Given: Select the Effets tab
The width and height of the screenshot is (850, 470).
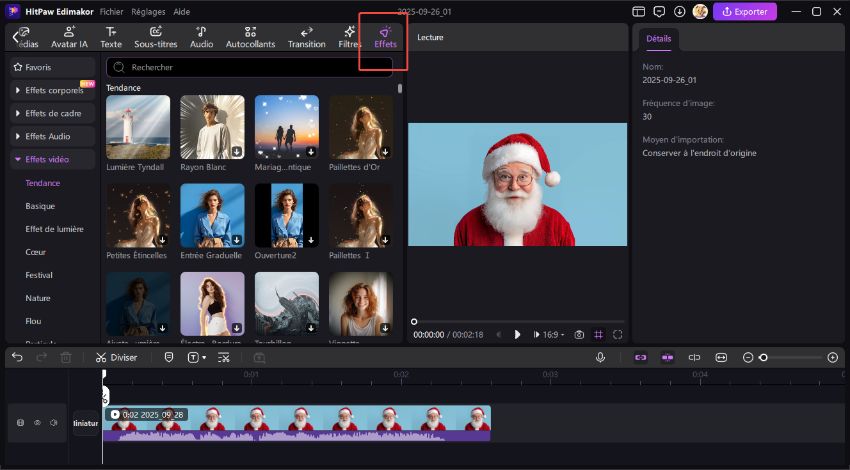Looking at the screenshot, I should coord(385,37).
